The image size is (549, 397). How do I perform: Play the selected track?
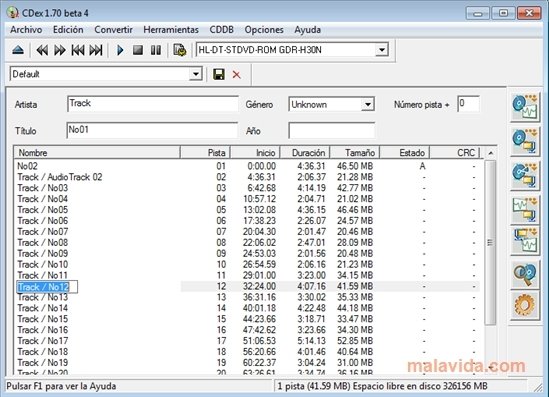click(x=120, y=50)
